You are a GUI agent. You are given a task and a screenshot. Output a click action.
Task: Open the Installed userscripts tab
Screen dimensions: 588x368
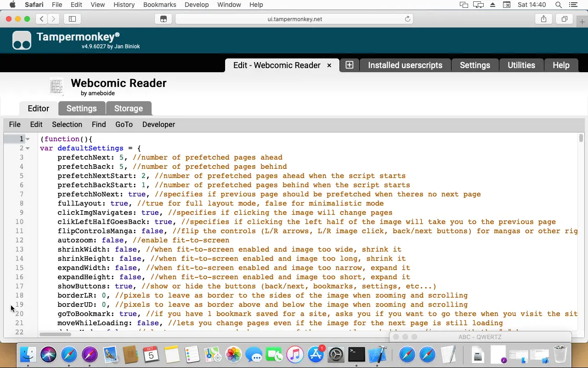point(405,65)
